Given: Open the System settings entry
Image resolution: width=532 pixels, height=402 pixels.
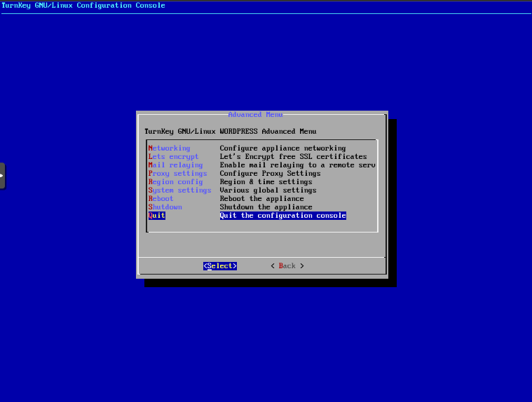Looking at the screenshot, I should (x=179, y=190).
